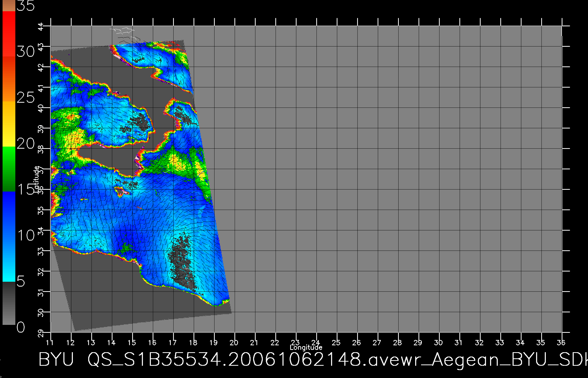Click the color bar value '35'
This screenshot has height=378, width=588.
(x=26, y=5)
